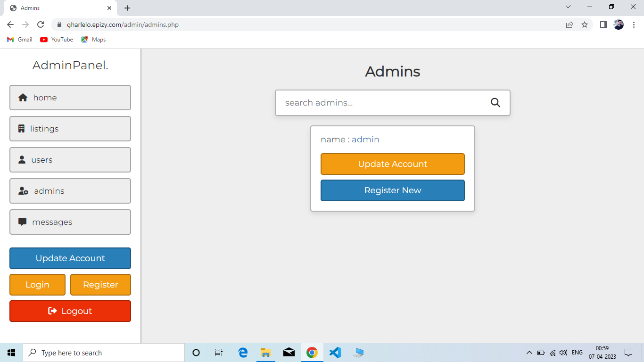
Task: Open Chrome three-dot menu
Action: [x=634, y=25]
